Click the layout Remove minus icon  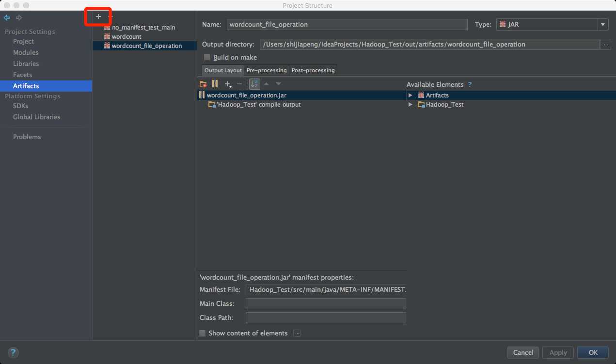click(239, 84)
